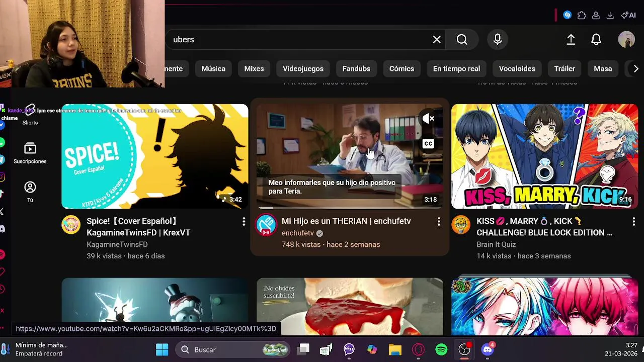Viewport: 644px width, 362px height.
Task: Open Shorts in the sidebar
Action: pos(30,115)
